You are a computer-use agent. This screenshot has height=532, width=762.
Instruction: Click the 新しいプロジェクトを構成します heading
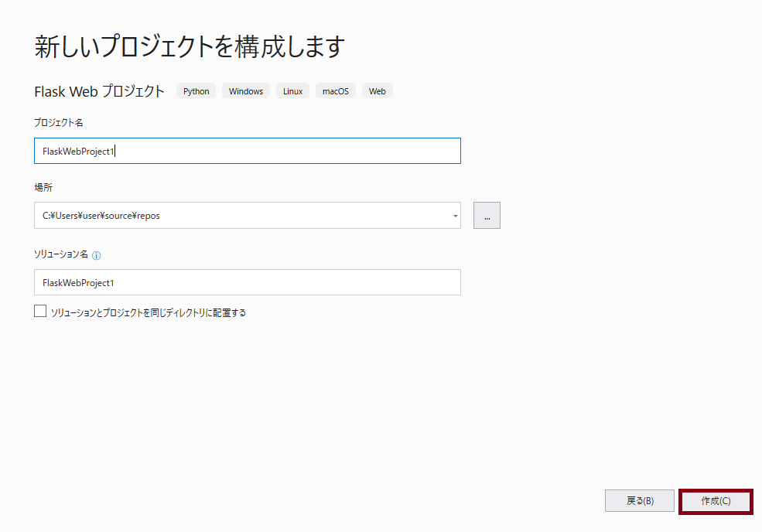coord(190,47)
